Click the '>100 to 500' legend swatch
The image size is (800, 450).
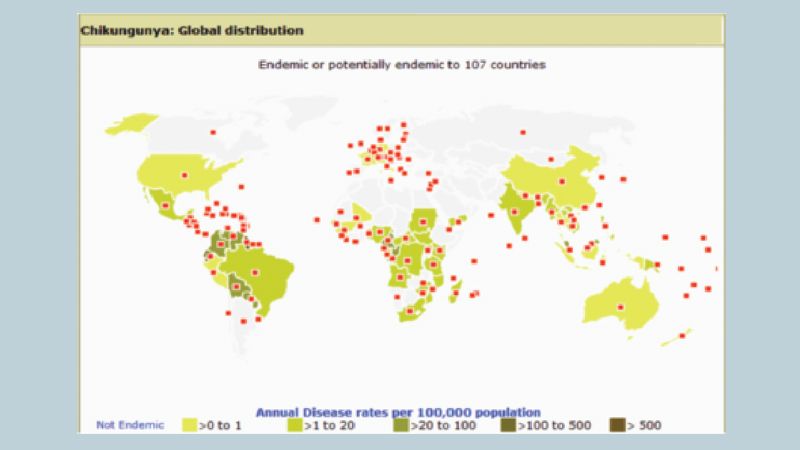pos(509,425)
